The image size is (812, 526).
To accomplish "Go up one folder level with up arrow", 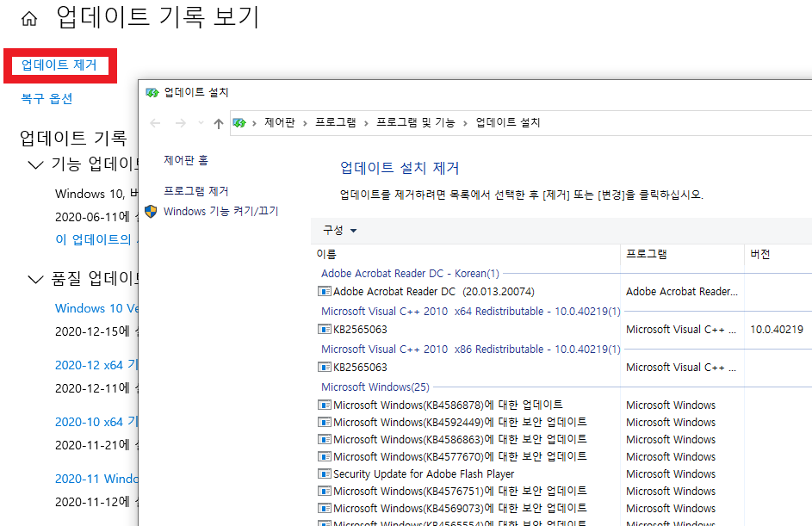I will [x=219, y=123].
